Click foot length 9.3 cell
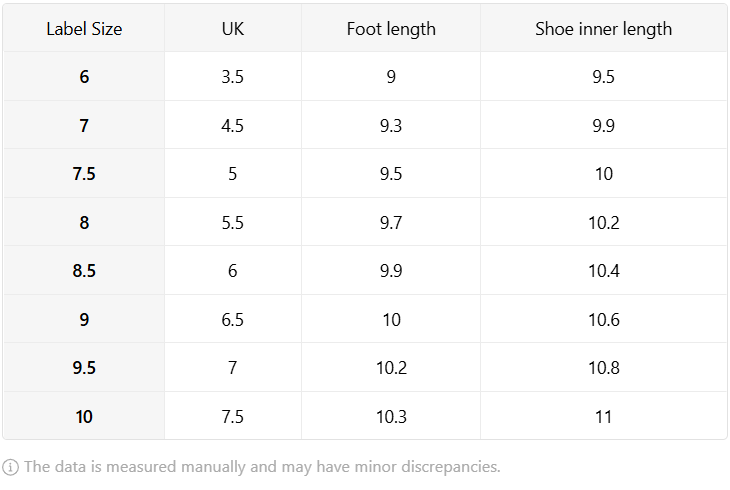730x490 pixels. tap(391, 125)
